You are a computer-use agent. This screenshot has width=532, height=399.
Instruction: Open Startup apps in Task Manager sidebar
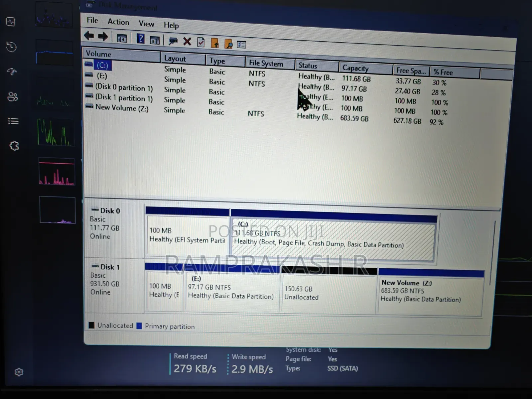click(x=12, y=71)
